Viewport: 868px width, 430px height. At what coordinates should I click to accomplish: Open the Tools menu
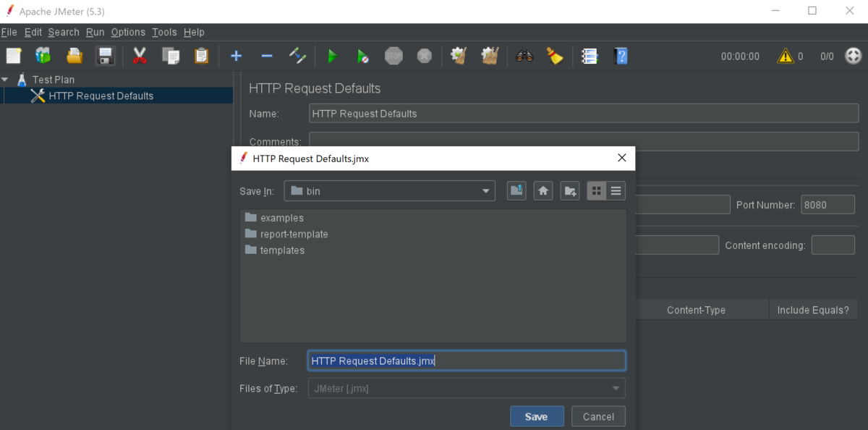tap(164, 32)
